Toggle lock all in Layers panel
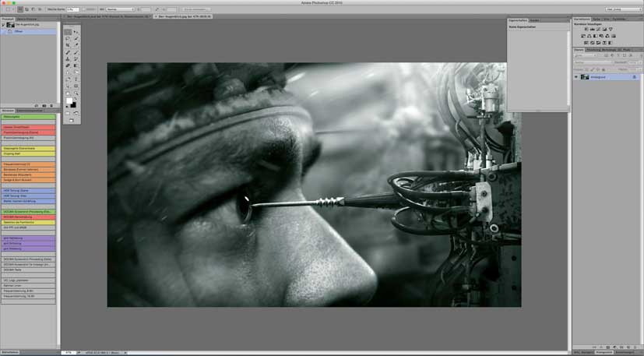 [x=604, y=69]
